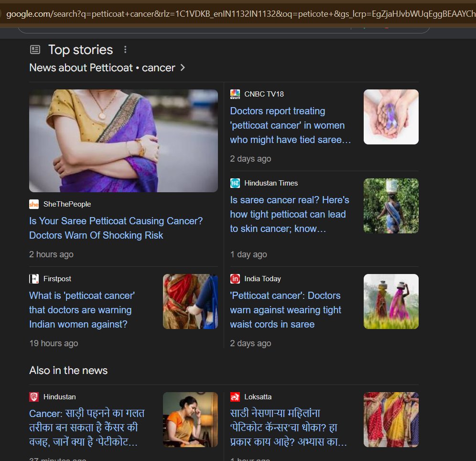The height and width of the screenshot is (461, 476).
Task: Click the 'Hindustan Times' source name
Action: (271, 183)
